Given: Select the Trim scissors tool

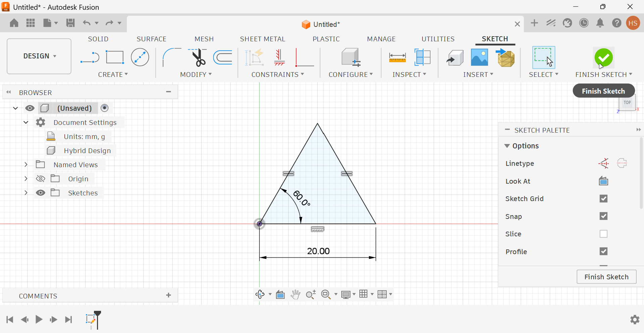Looking at the screenshot, I should click(198, 57).
